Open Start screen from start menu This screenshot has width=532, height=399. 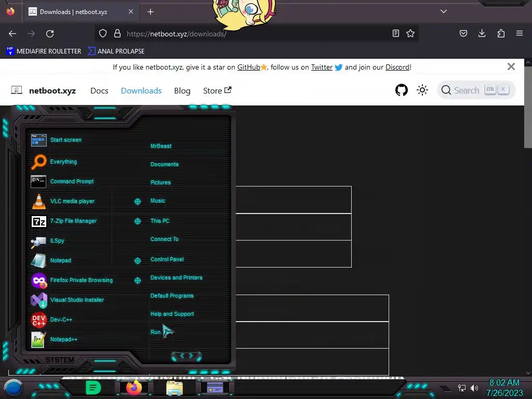pos(56,140)
